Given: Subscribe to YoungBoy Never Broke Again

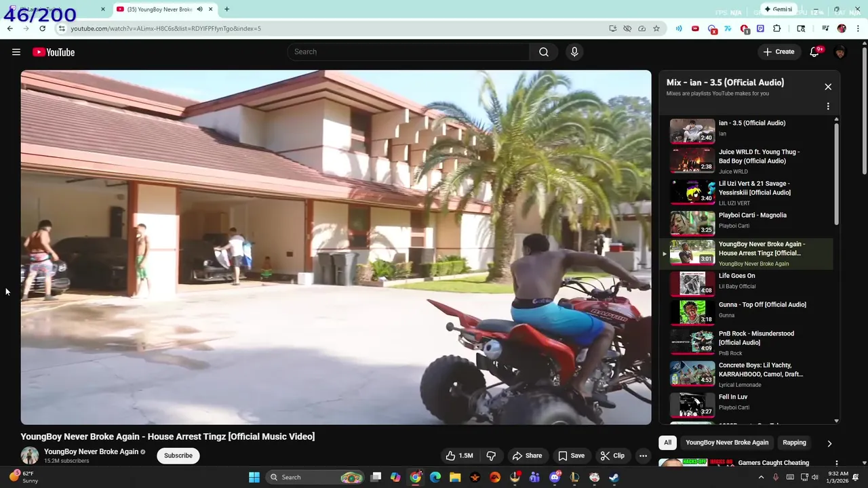Looking at the screenshot, I should (x=178, y=455).
